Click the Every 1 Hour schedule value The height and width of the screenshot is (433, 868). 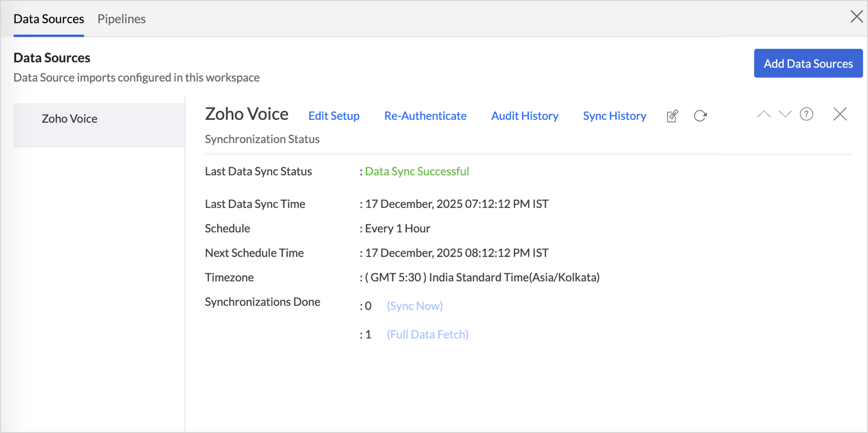pos(397,228)
